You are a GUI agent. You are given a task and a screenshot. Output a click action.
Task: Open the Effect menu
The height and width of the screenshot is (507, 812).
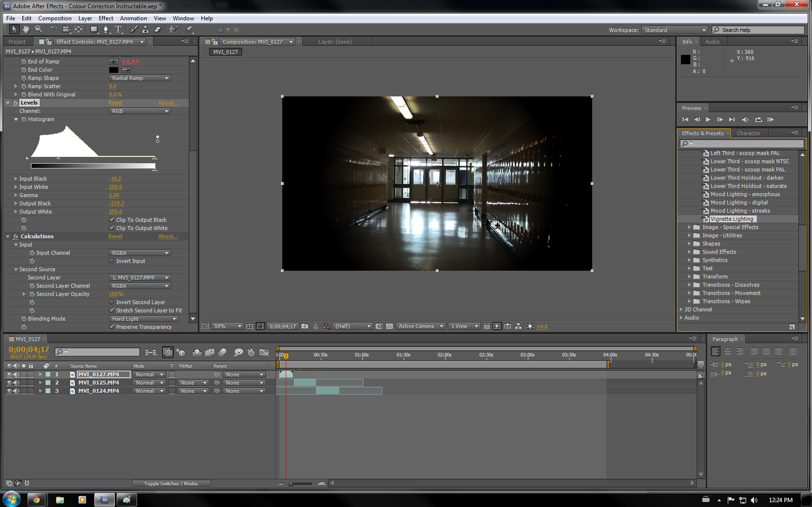(x=106, y=18)
